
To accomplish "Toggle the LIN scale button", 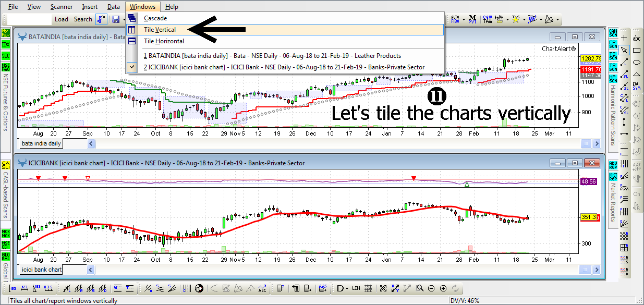I will pos(356,288).
